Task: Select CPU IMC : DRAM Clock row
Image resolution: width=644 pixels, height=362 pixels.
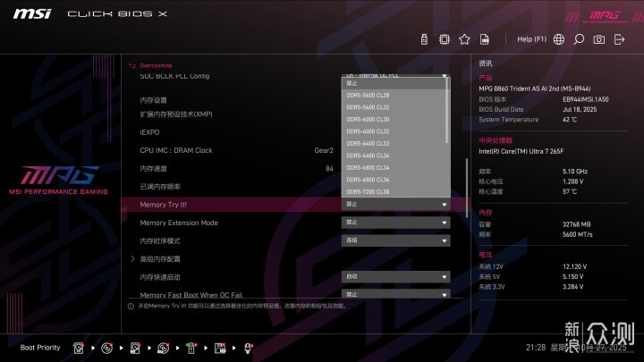Action: 176,150
